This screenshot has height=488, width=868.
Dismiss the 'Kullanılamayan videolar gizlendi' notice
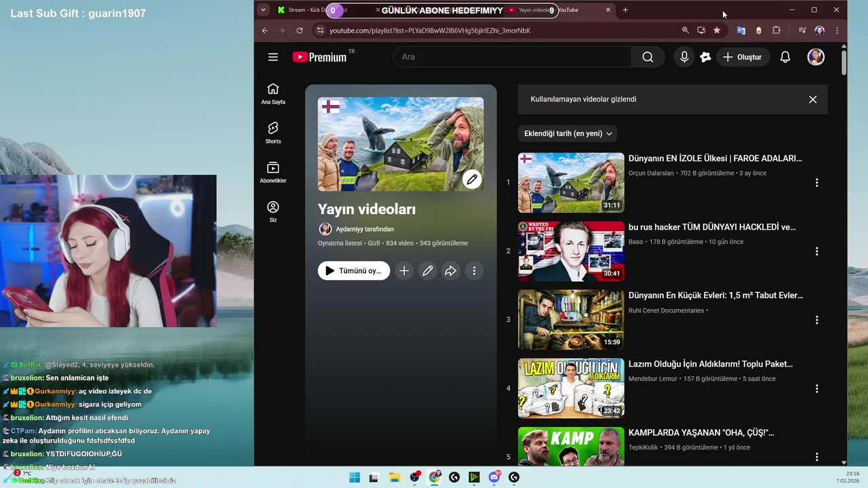click(812, 100)
